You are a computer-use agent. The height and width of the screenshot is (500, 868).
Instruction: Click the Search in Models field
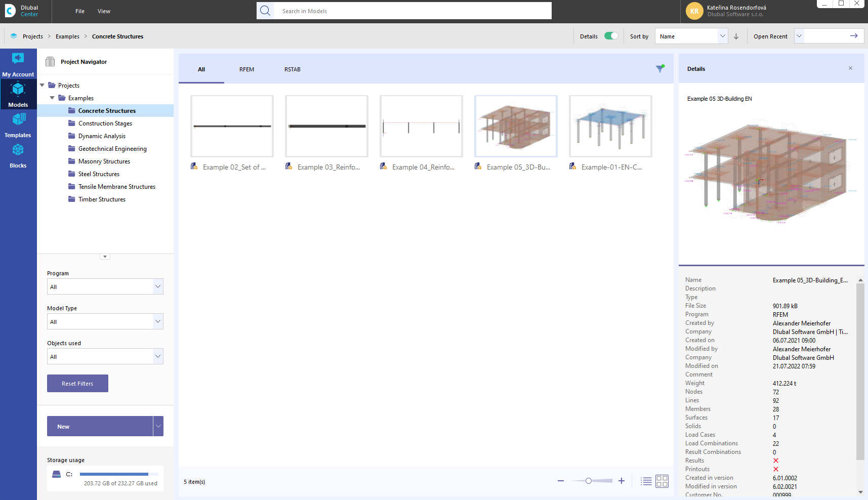coord(412,11)
